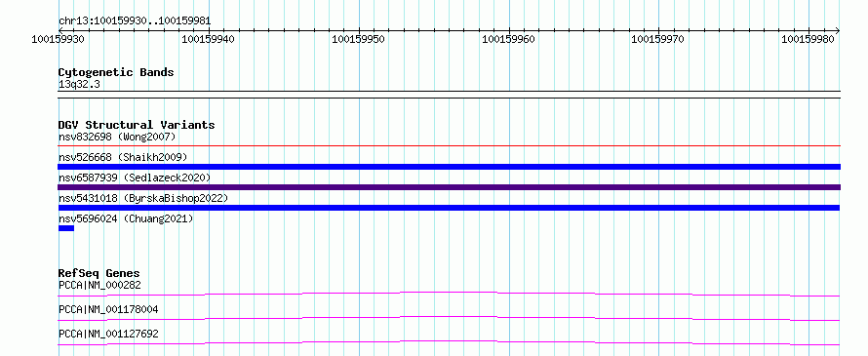Select the Cytogenetic Bands track title
The height and width of the screenshot is (356, 868).
tap(116, 72)
